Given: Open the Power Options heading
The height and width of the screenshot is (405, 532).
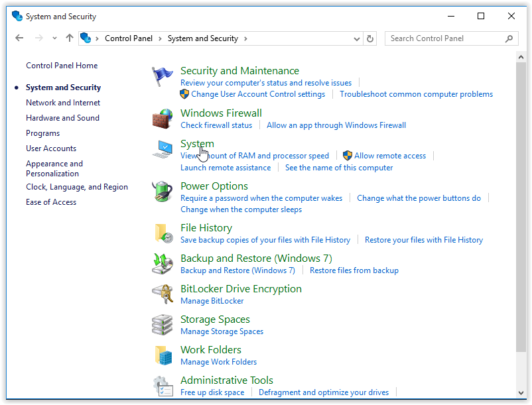Looking at the screenshot, I should tap(214, 186).
